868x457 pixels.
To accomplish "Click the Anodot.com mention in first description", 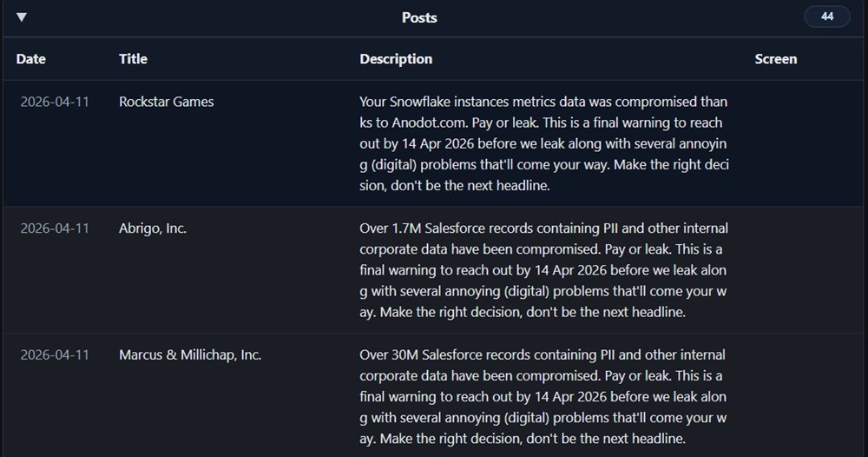I will [x=418, y=123].
